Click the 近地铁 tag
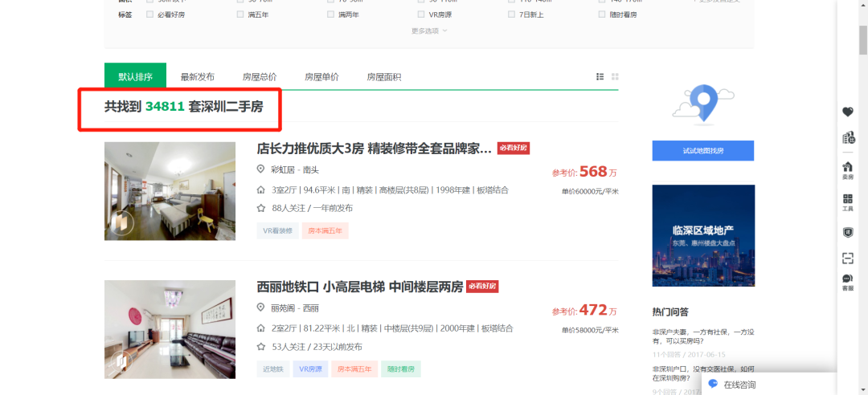Image resolution: width=868 pixels, height=395 pixels. click(x=273, y=369)
